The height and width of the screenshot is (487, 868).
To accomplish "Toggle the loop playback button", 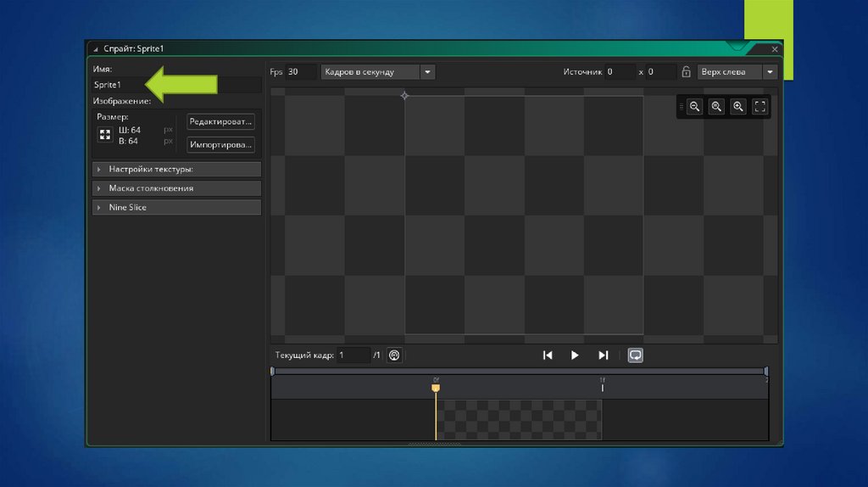I will (x=636, y=355).
